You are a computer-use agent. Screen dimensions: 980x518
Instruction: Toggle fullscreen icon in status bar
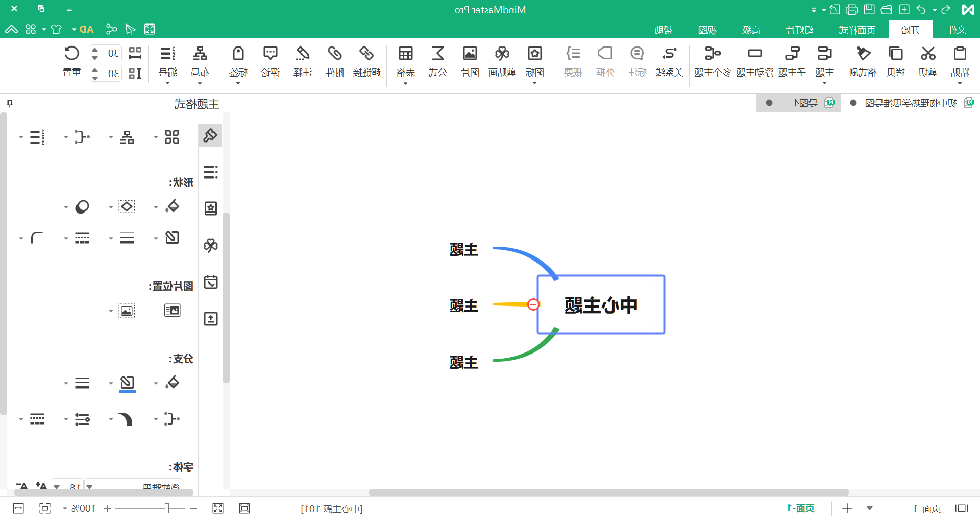(x=218, y=508)
